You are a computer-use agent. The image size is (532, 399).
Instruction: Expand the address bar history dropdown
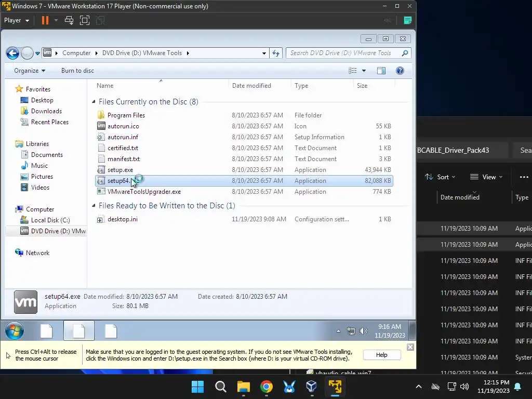point(264,54)
